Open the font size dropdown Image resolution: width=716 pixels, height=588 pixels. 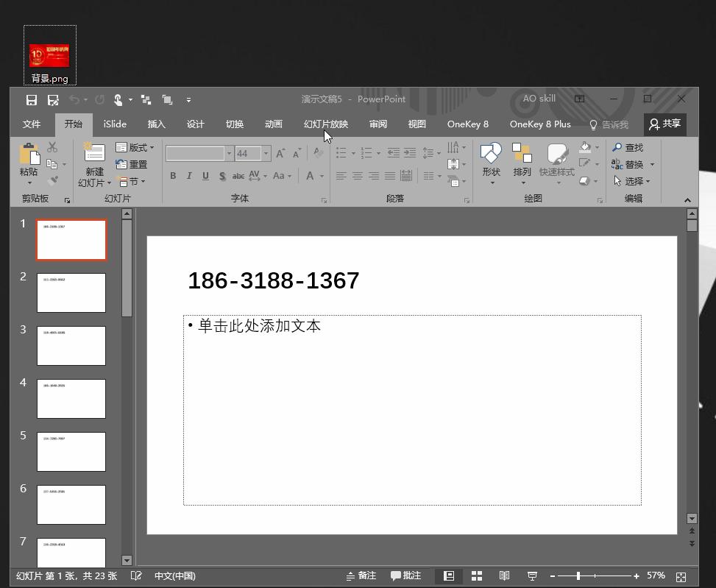(266, 154)
